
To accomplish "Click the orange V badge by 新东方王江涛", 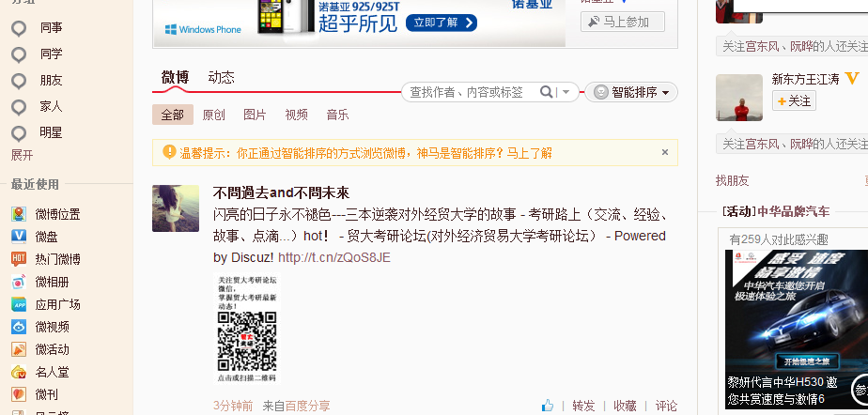I will (852, 79).
